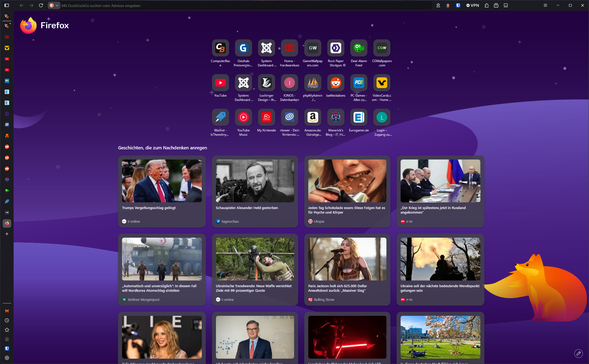
Task: Open 'Schauspieler Alexander Held gestorben' article
Action: click(255, 192)
